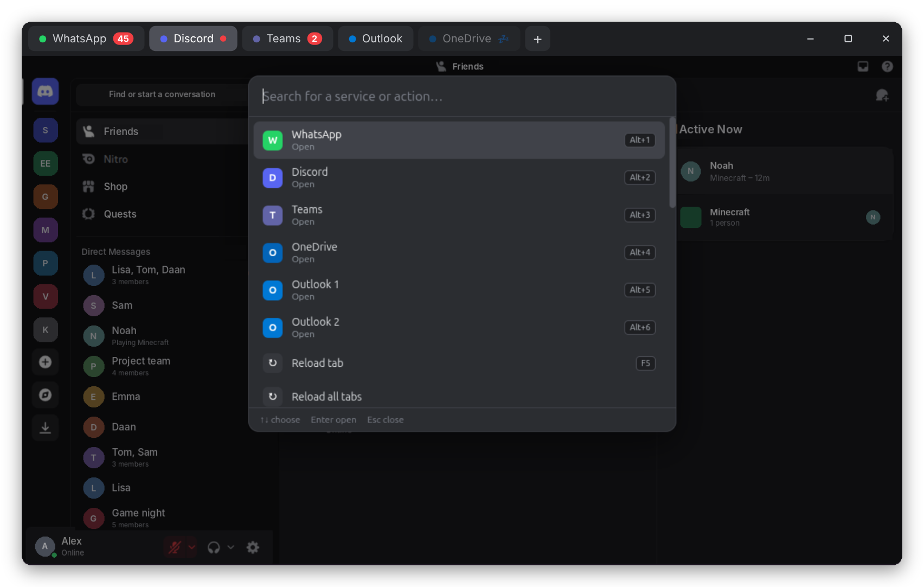
Task: Switch to the Outlook tab
Action: point(375,39)
